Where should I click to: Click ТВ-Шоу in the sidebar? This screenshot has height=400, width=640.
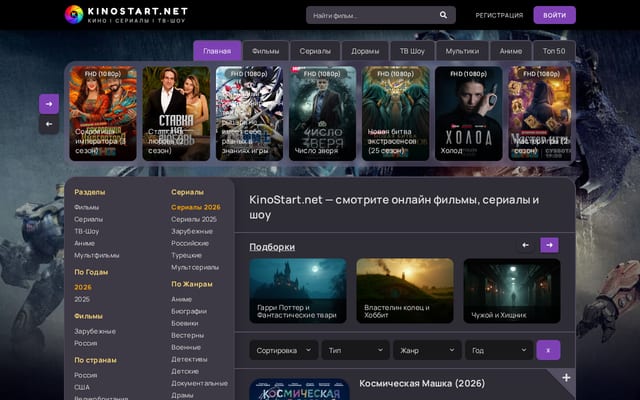tap(87, 231)
